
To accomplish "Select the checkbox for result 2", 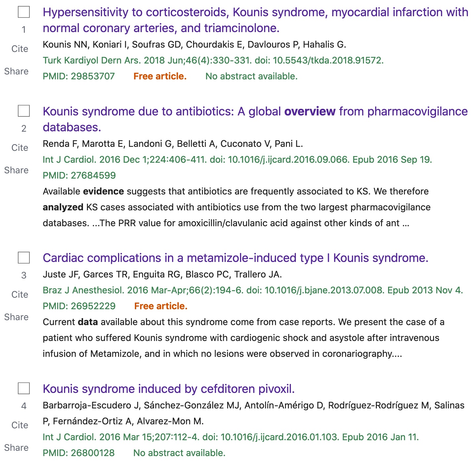I will pos(24,111).
